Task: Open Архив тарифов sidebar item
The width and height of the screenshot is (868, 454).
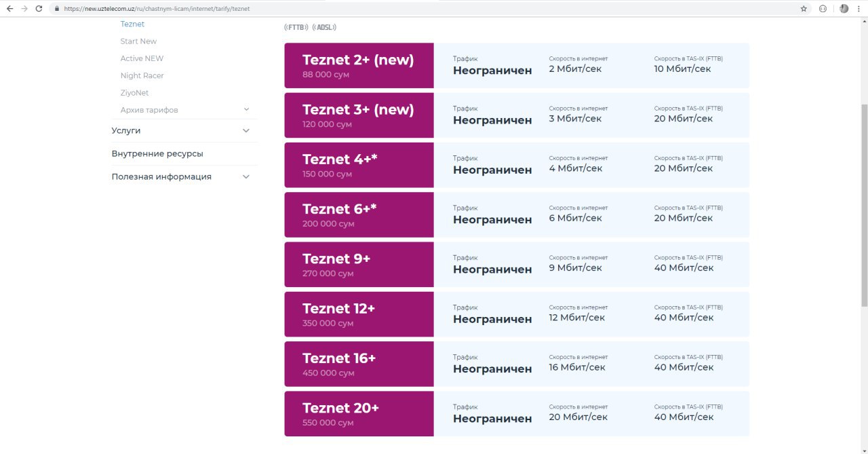Action: (149, 110)
